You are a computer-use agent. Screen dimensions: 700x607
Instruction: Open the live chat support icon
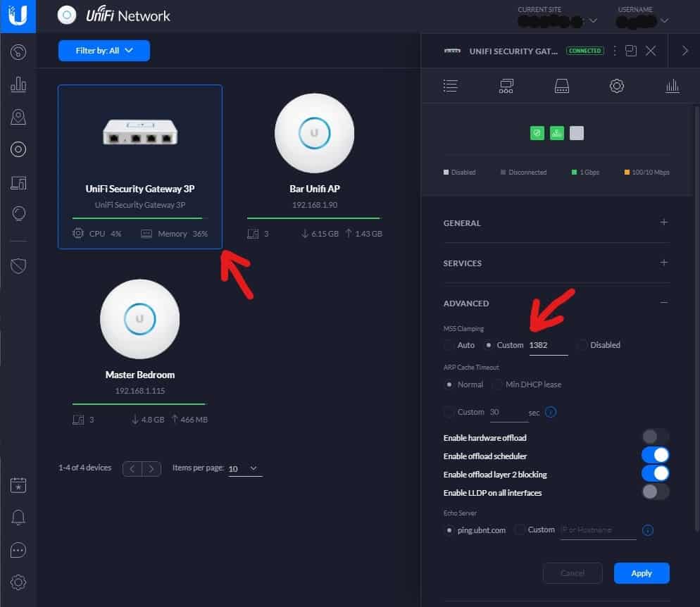click(18, 551)
